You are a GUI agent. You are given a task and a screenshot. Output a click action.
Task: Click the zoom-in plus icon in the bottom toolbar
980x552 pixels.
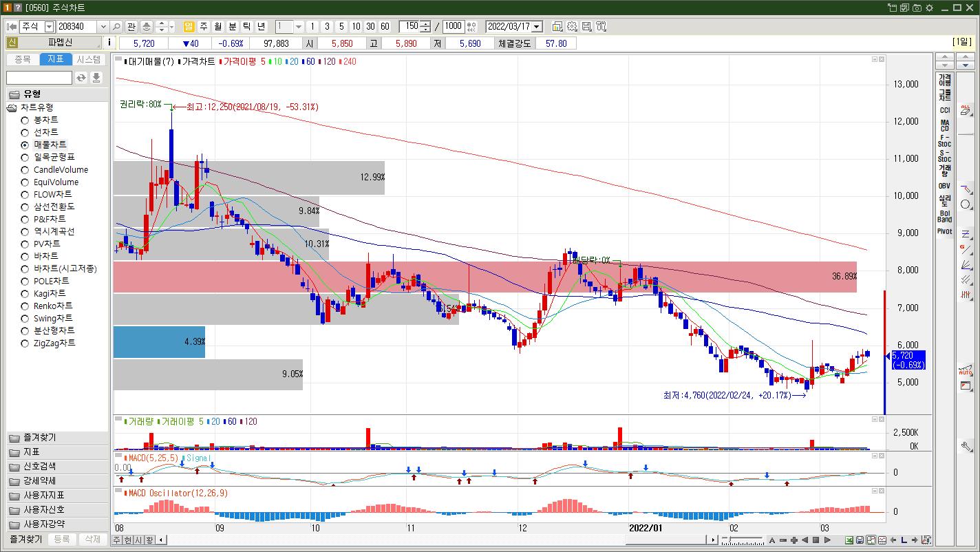pyautogui.click(x=794, y=540)
